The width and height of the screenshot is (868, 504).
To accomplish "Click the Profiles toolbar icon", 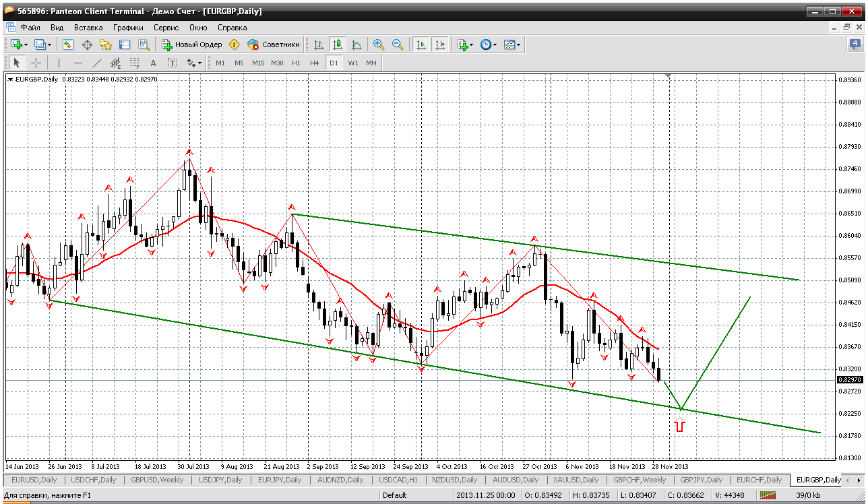I will [40, 44].
